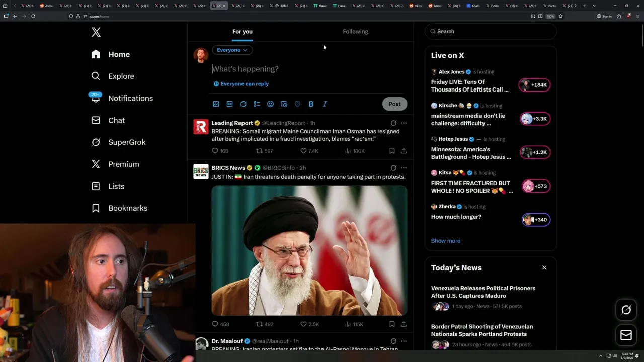Click the What's happening compose field
Viewport: 644px width, 362px height.
click(308, 69)
